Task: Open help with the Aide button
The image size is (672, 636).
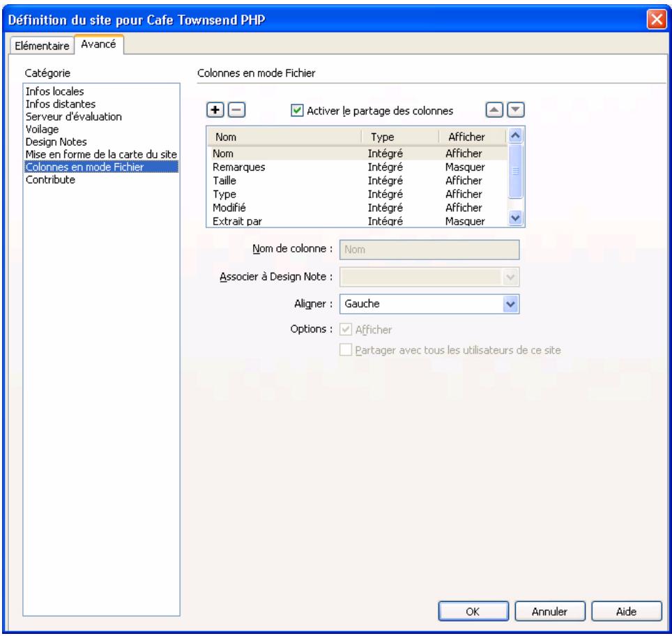Action: click(x=627, y=611)
